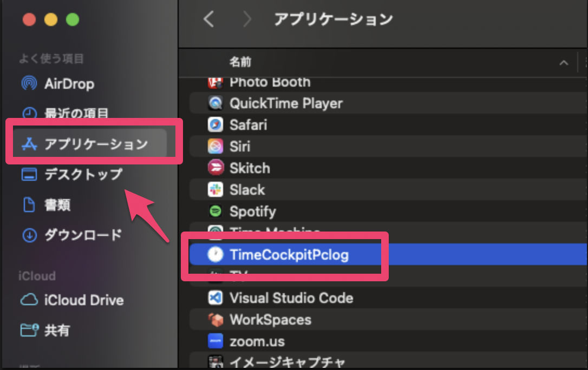Click the 書類 document icon
588x370 pixels.
point(29,205)
